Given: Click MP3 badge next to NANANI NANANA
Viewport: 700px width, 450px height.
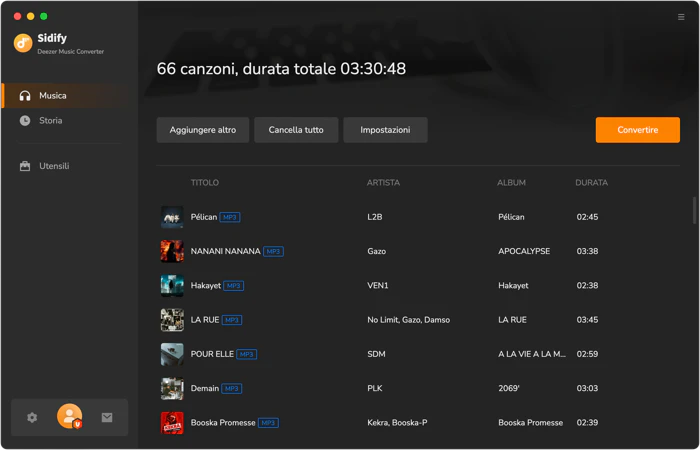Looking at the screenshot, I should (x=273, y=252).
